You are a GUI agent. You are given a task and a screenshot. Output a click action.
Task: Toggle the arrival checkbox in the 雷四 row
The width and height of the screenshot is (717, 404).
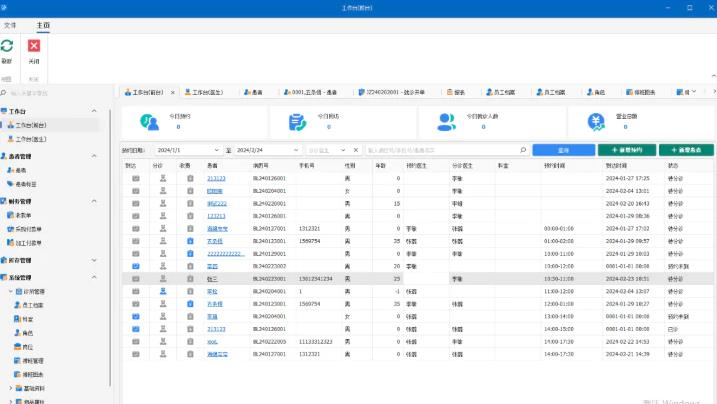[133, 266]
